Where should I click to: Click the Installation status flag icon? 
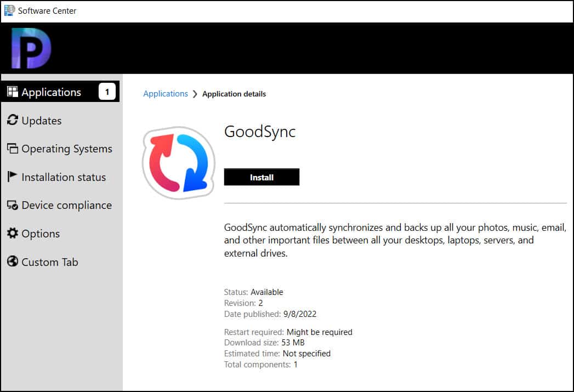coord(12,177)
